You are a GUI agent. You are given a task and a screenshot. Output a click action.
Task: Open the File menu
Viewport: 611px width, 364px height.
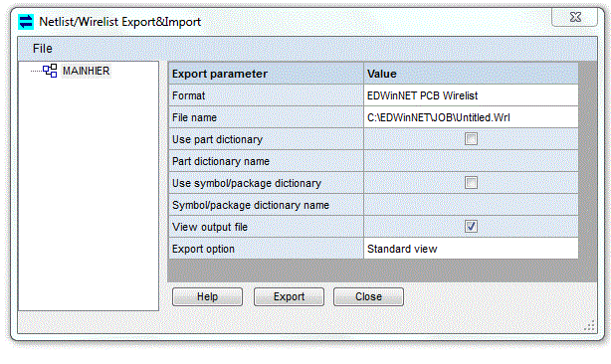[43, 49]
